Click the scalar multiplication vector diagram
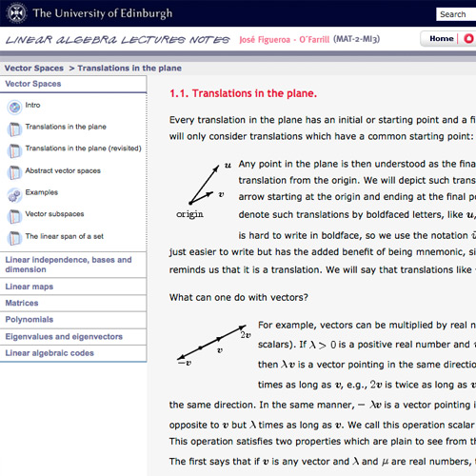476x476 pixels. point(213,346)
